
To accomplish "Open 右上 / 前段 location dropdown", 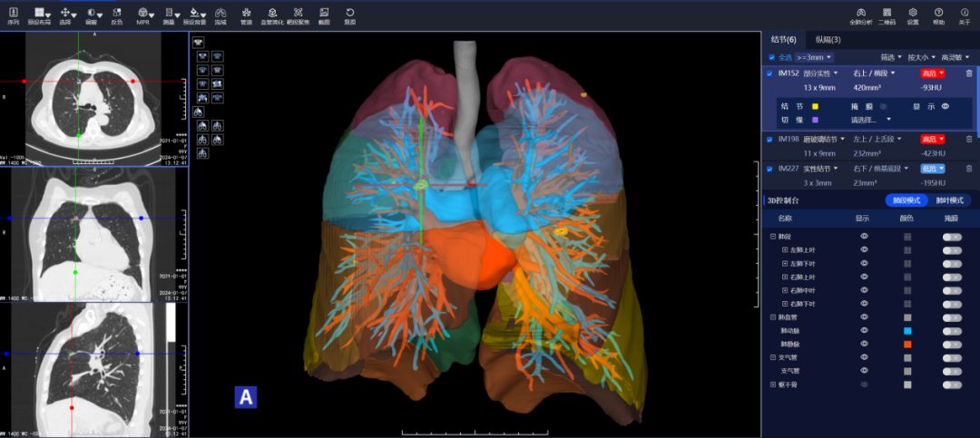I will tap(875, 73).
